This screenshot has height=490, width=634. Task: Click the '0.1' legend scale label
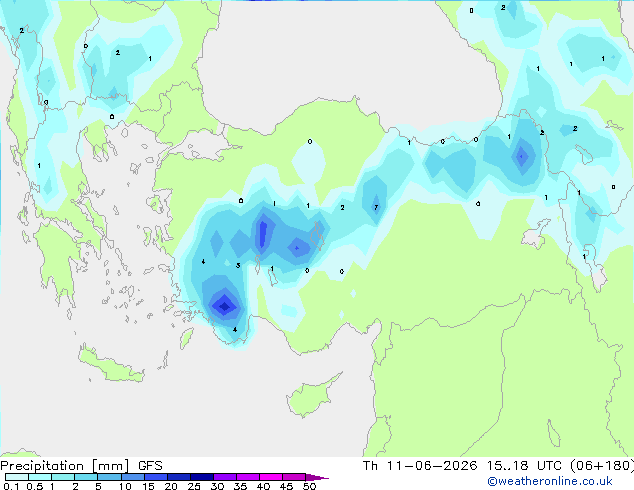[11, 486]
